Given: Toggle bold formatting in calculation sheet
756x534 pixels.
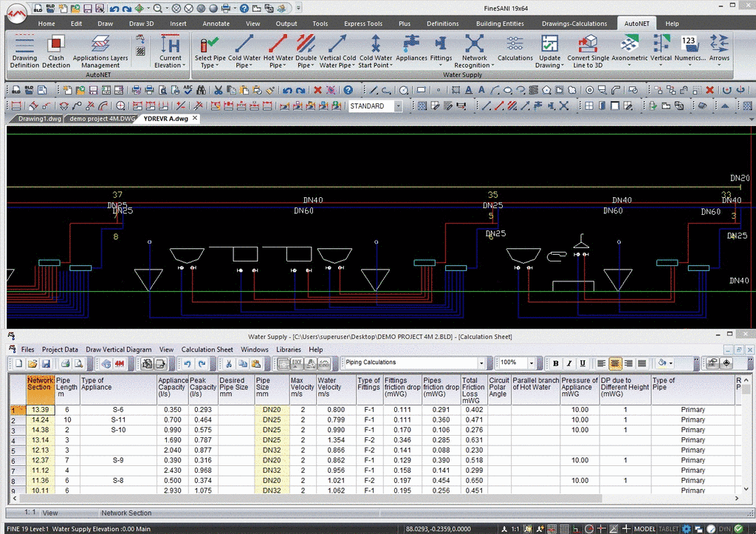Looking at the screenshot, I should click(x=555, y=363).
